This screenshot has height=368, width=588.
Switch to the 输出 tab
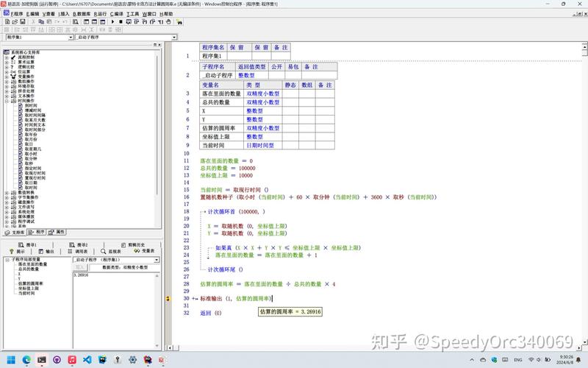click(46, 251)
